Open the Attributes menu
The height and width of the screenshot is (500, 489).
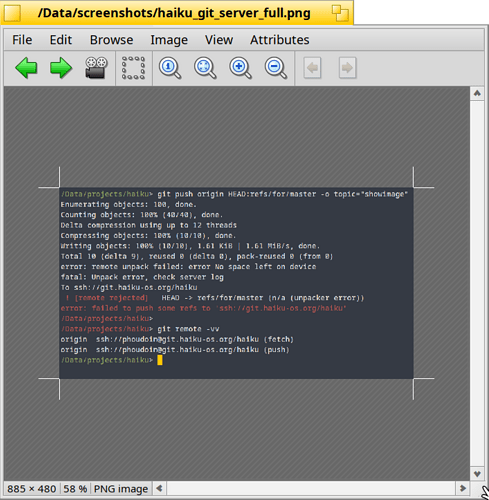tap(280, 40)
